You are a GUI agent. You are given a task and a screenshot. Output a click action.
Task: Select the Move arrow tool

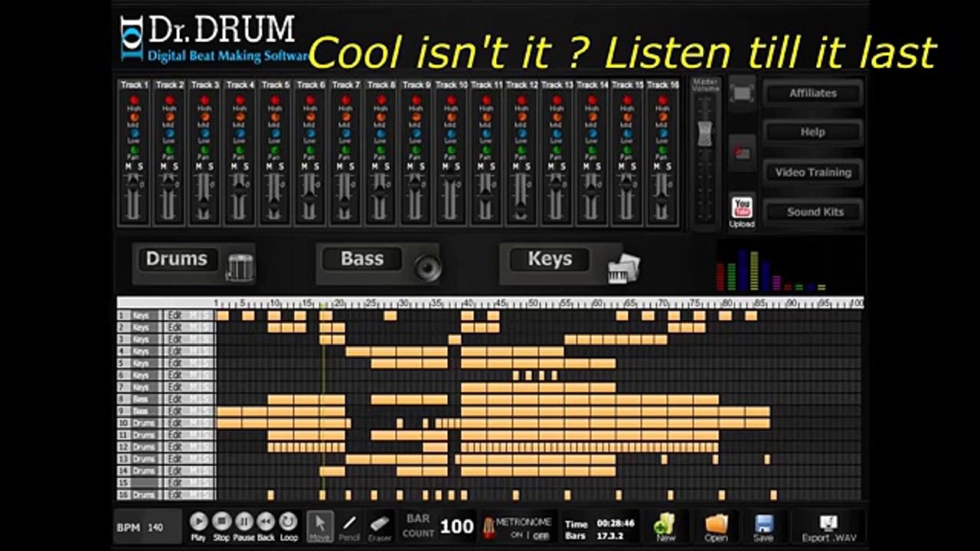(320, 526)
